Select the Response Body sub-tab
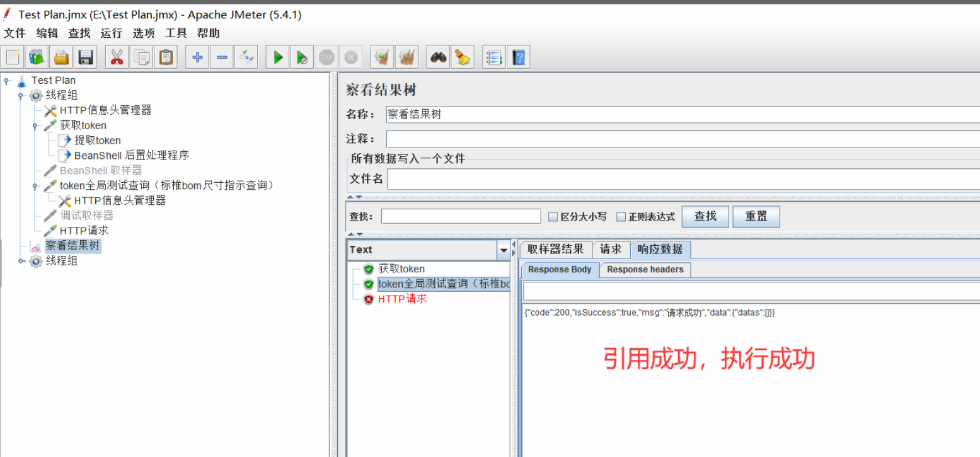980x457 pixels. click(x=560, y=270)
